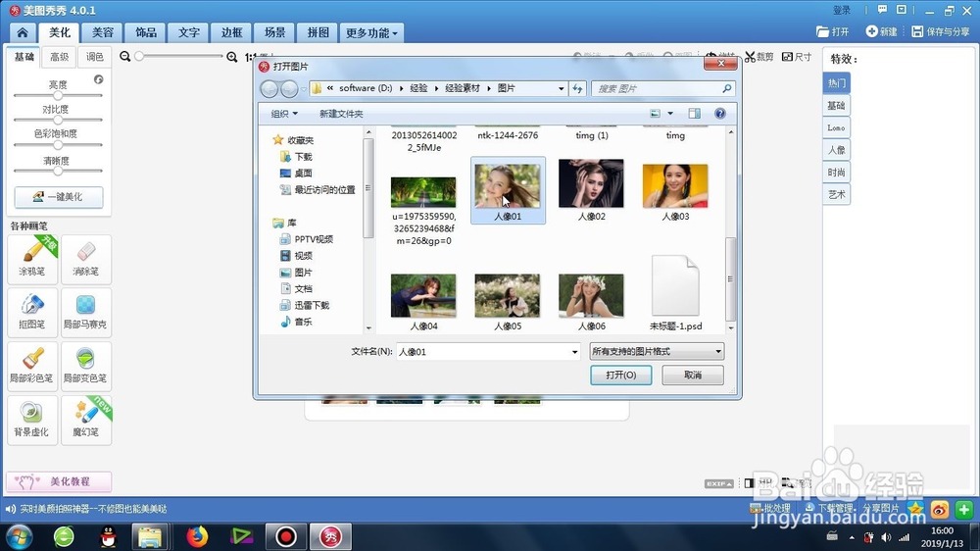This screenshot has width=980, height=551.
Task: Open the 调色 color sub-tab
Action: coord(94,57)
